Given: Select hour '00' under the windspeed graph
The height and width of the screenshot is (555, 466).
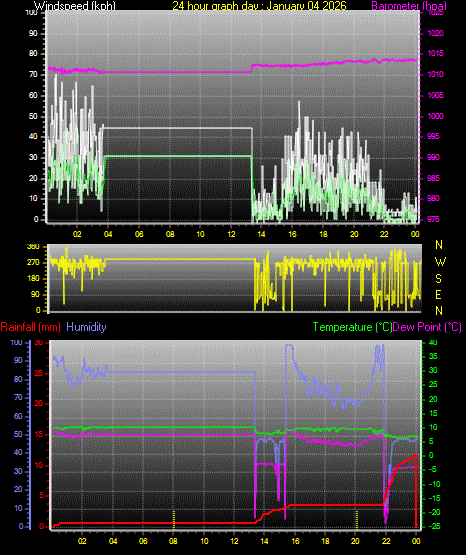Looking at the screenshot, I should pyautogui.click(x=415, y=234).
